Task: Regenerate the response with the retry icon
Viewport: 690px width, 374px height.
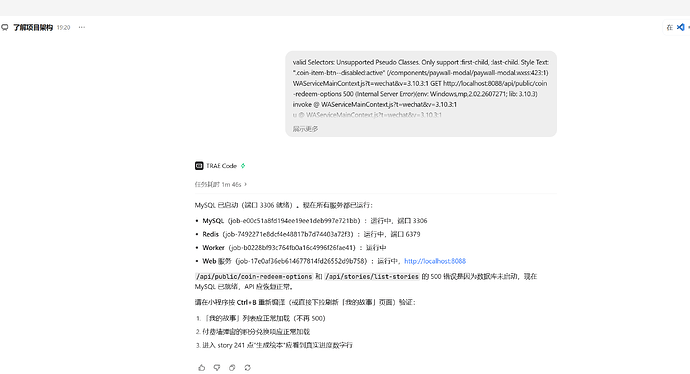Action: [x=247, y=367]
